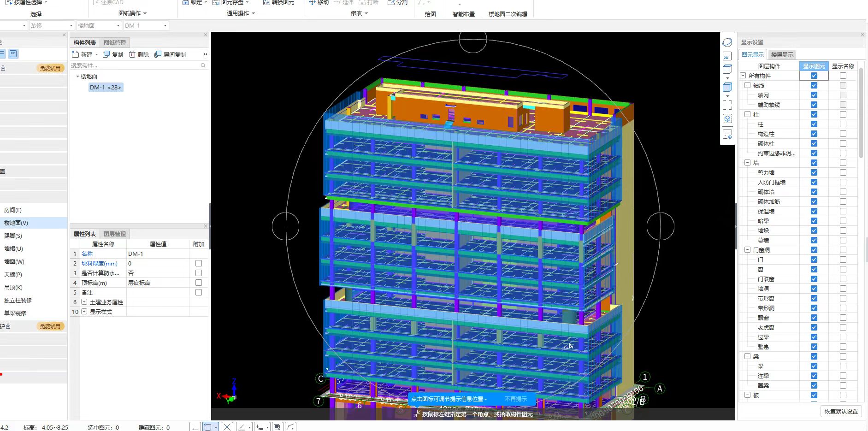The height and width of the screenshot is (431, 868).
Task: Select 天棚(P) in left navigation
Action: [x=13, y=274]
